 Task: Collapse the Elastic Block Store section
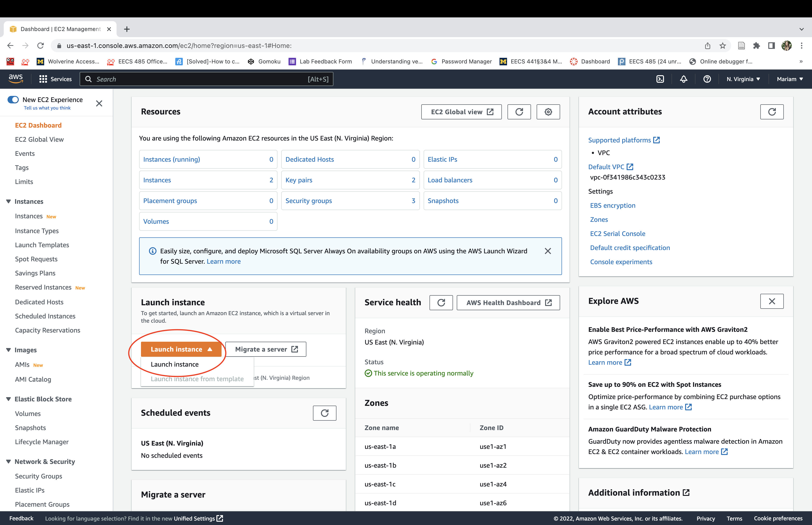click(x=8, y=399)
